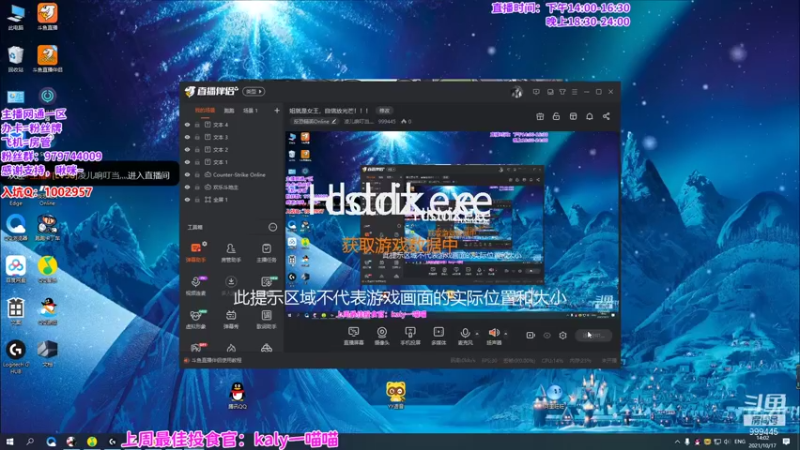Open the notification bell in streaming app

click(x=589, y=116)
